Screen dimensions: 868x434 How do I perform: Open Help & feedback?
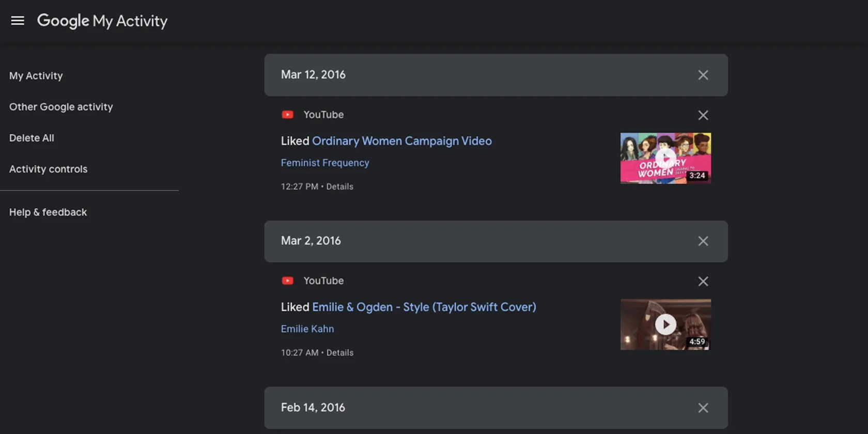point(48,212)
